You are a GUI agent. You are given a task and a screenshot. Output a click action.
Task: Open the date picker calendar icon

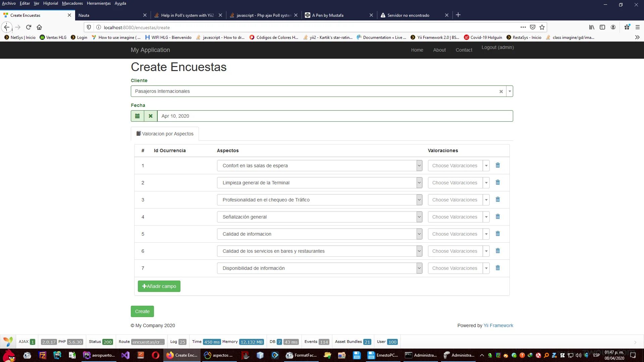point(137,116)
